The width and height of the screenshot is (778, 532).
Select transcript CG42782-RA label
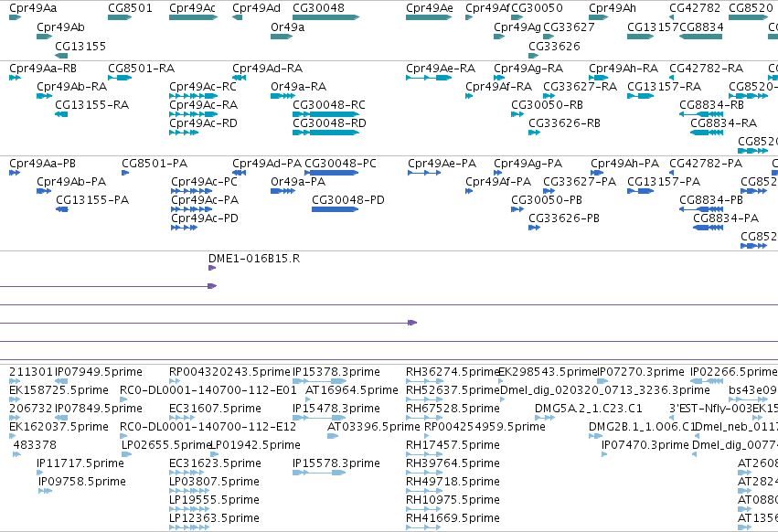(706, 69)
